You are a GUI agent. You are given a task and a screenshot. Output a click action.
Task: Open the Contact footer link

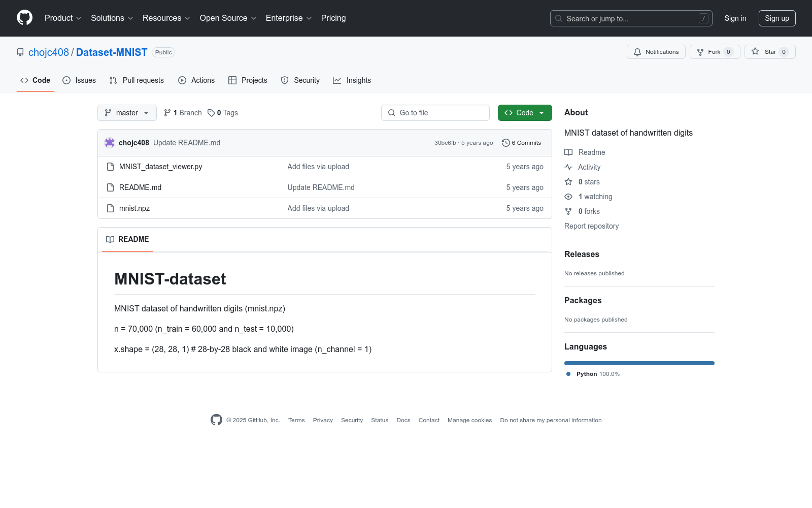(429, 420)
